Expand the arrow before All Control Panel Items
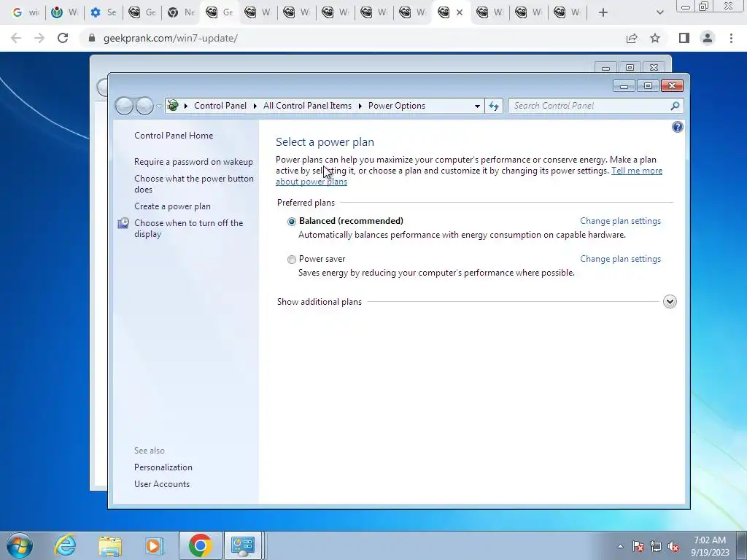The height and width of the screenshot is (560, 747). [x=255, y=106]
